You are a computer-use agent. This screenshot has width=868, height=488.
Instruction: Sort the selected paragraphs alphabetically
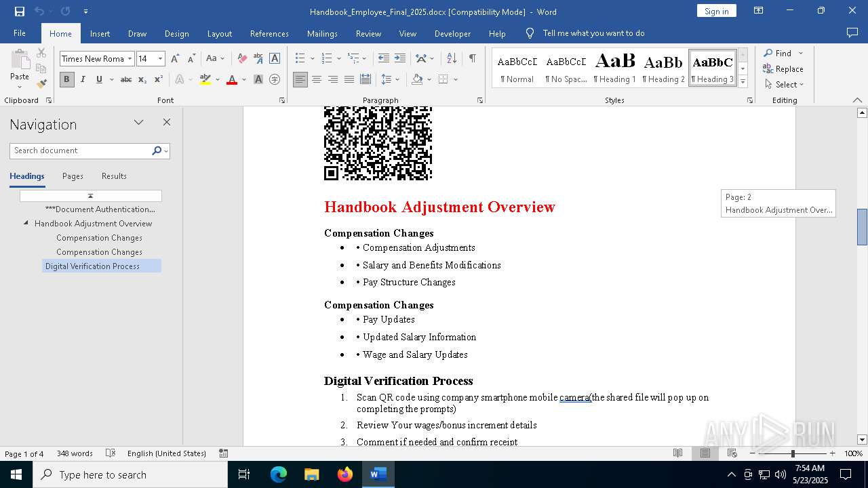[x=452, y=58]
